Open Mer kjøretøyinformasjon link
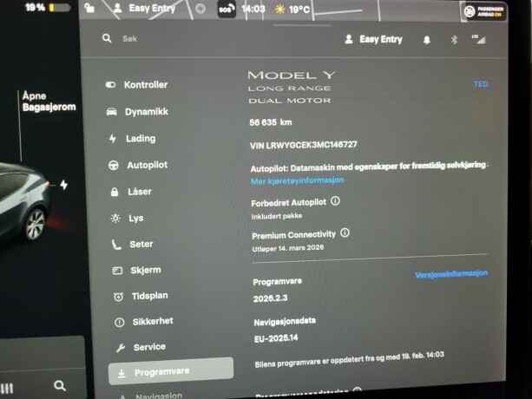This screenshot has height=399, width=532. click(297, 180)
